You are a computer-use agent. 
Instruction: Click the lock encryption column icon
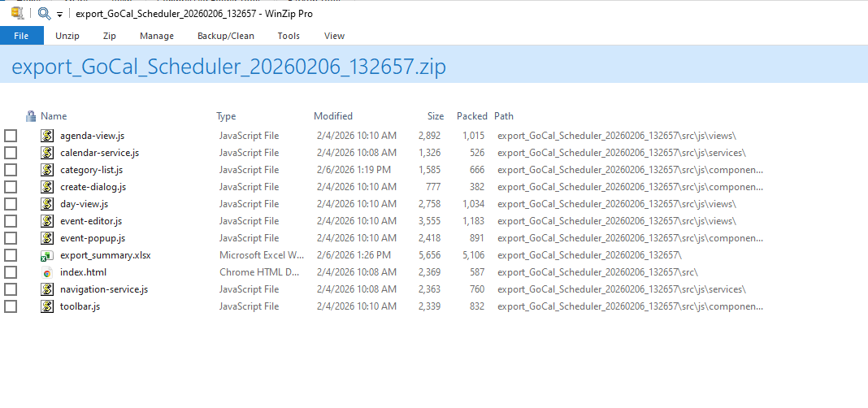(31, 116)
